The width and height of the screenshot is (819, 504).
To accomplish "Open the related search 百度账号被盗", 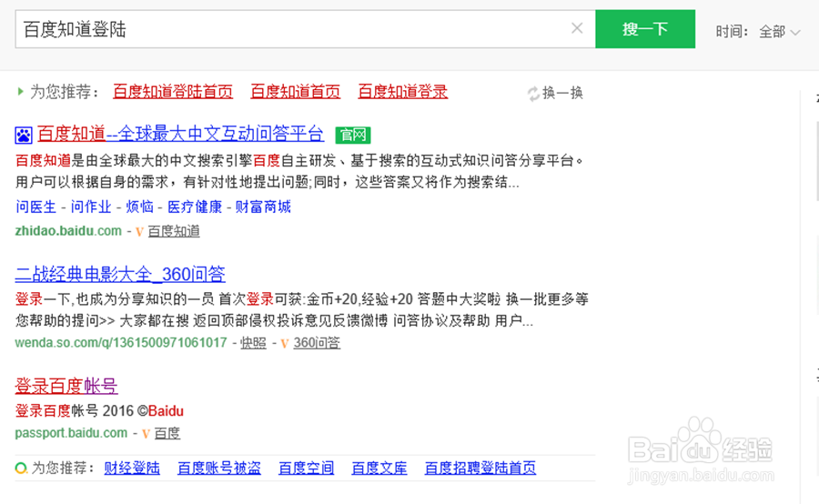I will point(219,468).
